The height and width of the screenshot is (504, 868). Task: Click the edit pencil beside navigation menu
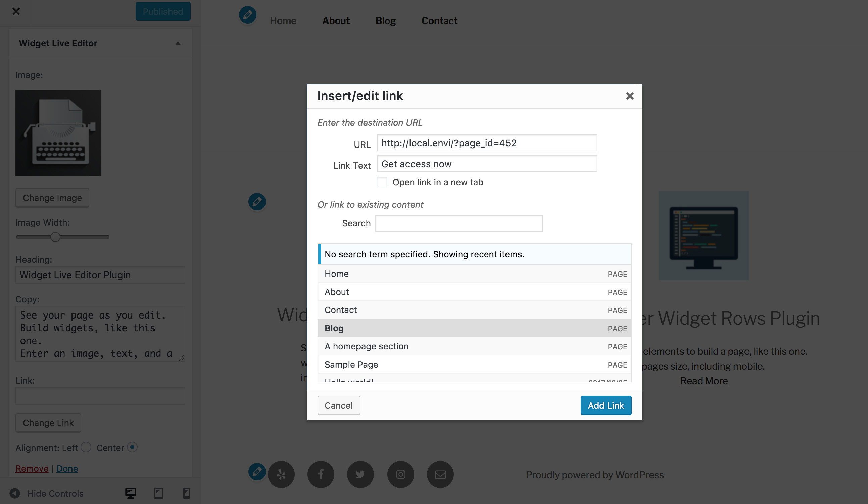click(x=248, y=15)
